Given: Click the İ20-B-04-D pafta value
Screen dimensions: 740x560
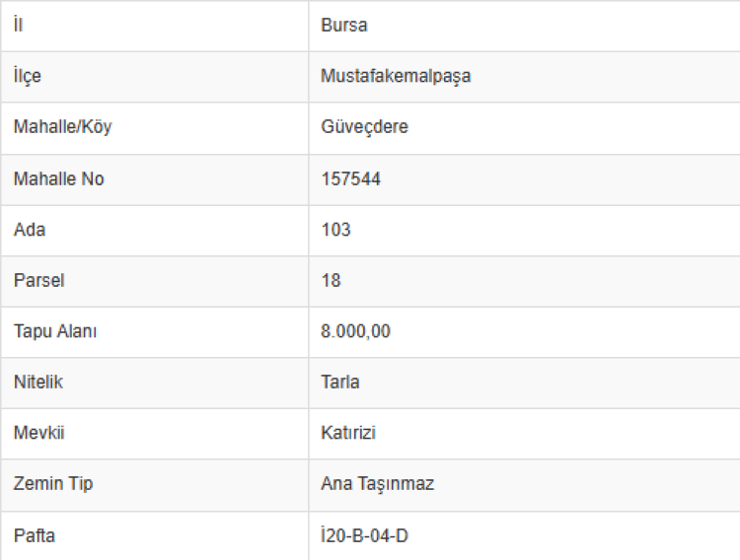Looking at the screenshot, I should [364, 536].
